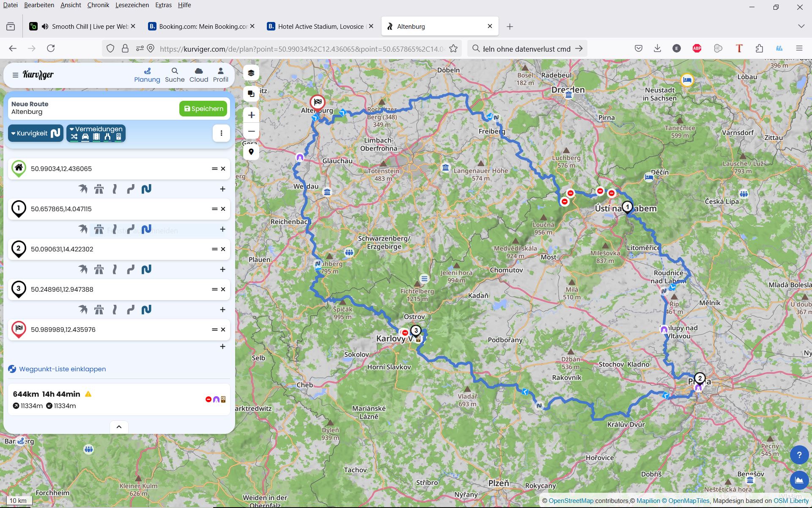This screenshot has width=812, height=508.
Task: Open the Extras menu
Action: 163,5
